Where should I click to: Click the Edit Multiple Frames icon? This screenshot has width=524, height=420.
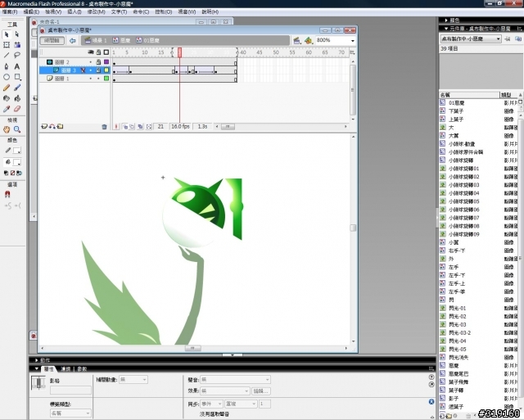[140, 127]
